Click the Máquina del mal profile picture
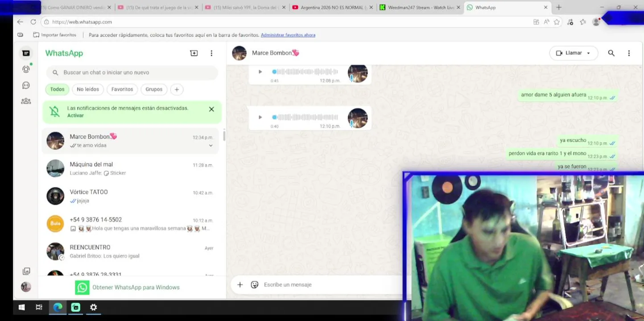Image resolution: width=644 pixels, height=321 pixels. click(x=55, y=169)
